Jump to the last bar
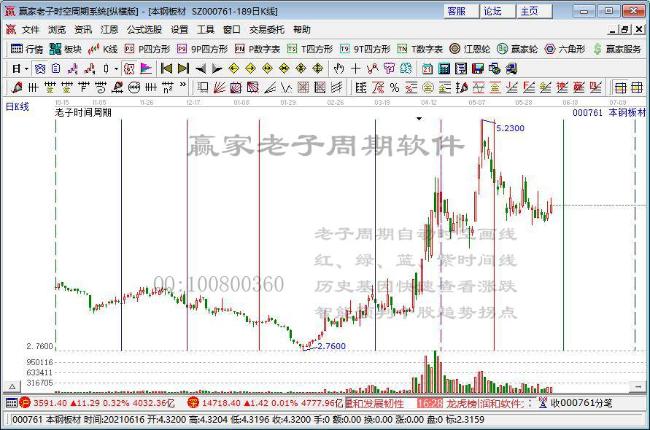 coord(183,68)
